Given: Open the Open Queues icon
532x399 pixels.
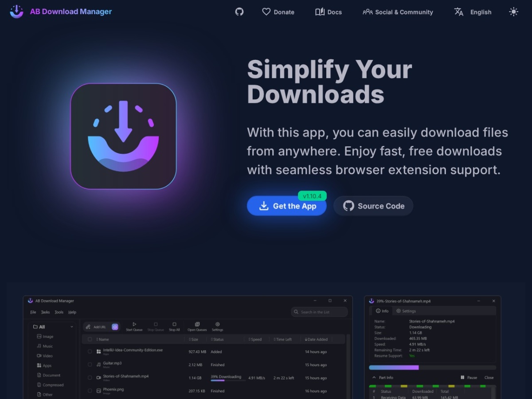Looking at the screenshot, I should (197, 324).
